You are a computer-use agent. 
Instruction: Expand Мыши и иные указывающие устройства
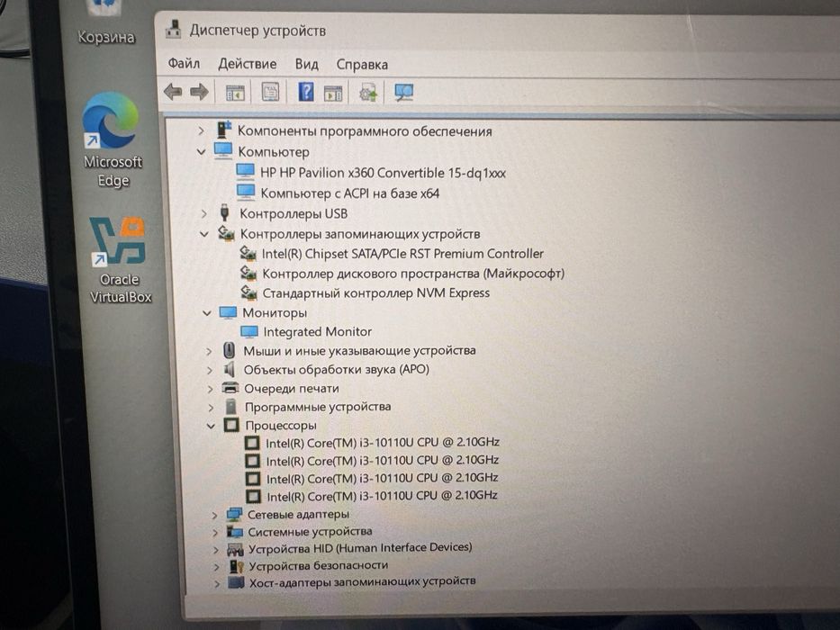click(209, 351)
